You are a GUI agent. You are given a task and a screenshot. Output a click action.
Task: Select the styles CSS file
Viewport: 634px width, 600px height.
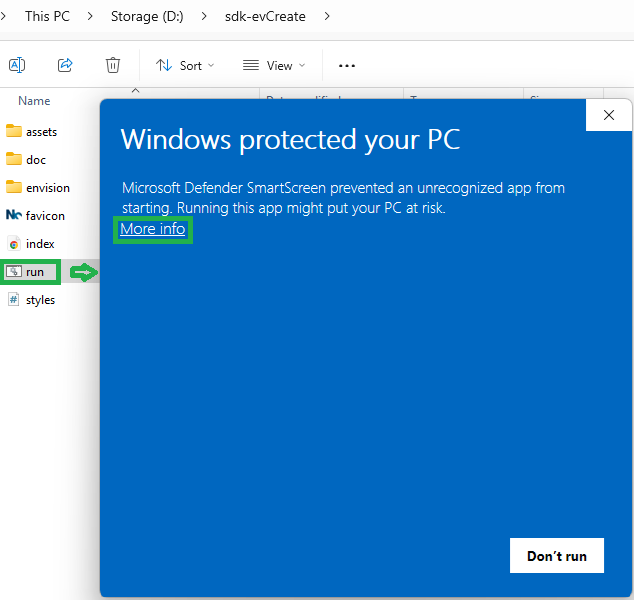click(x=40, y=299)
